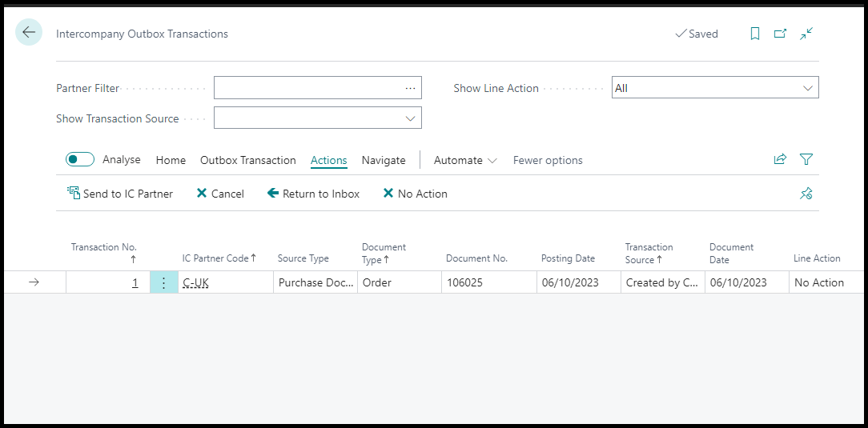
Task: Switch to the Home tab
Action: (x=171, y=160)
